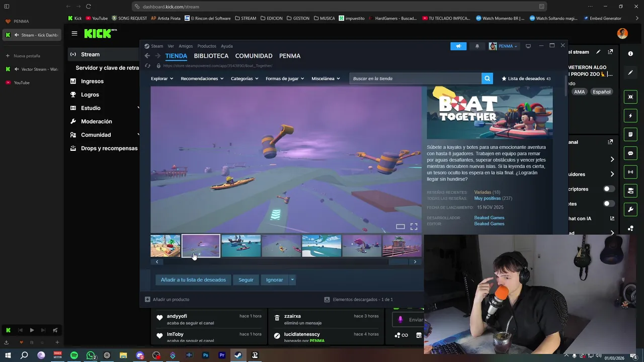Screen dimensions: 644x362
Task: Toggle fullscreen on the Boat Together video
Action: [414, 227]
